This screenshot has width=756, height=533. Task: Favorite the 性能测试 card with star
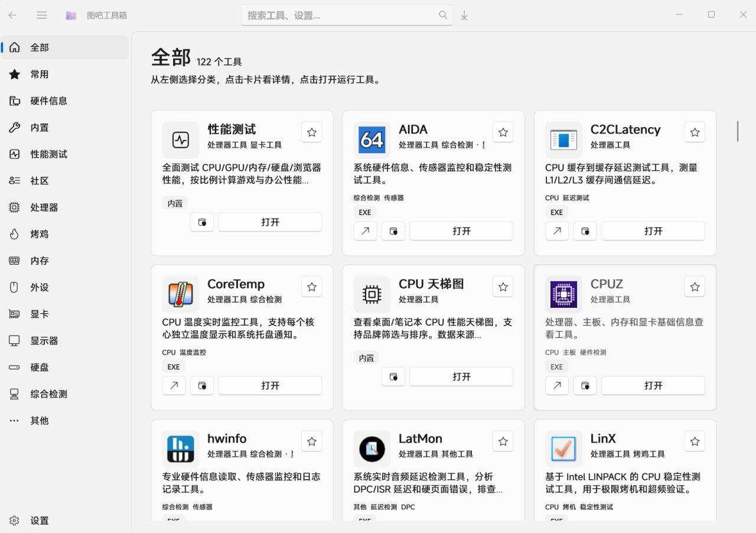click(312, 132)
